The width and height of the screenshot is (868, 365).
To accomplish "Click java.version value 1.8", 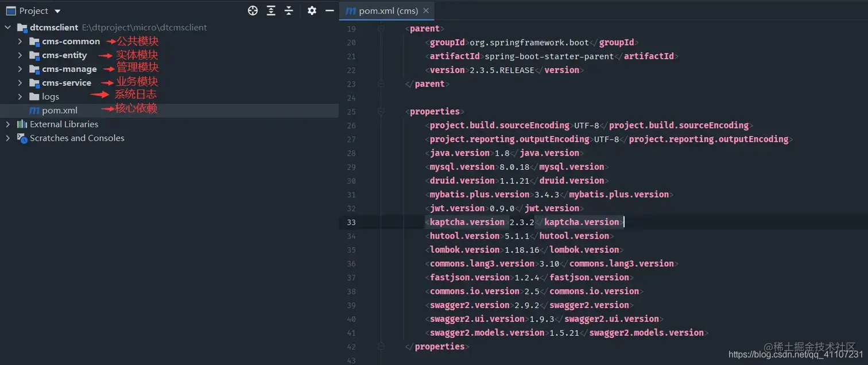I will pos(502,153).
